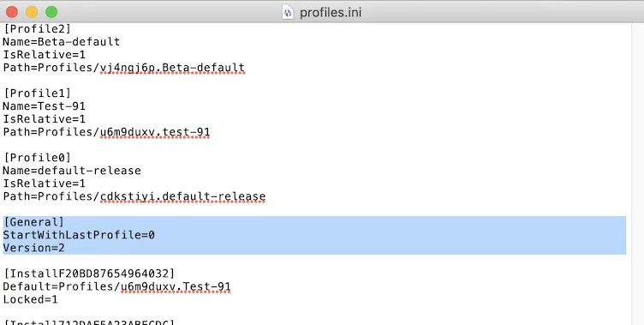644x325 pixels.
Task: Click the profiles.ini document proxy icon
Action: [x=288, y=12]
